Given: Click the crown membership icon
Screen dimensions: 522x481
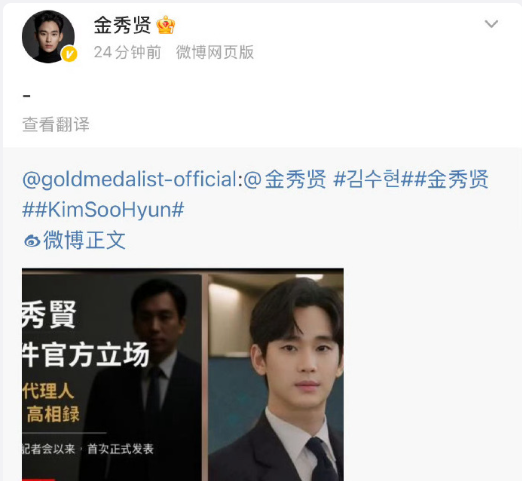Looking at the screenshot, I should [x=166, y=25].
